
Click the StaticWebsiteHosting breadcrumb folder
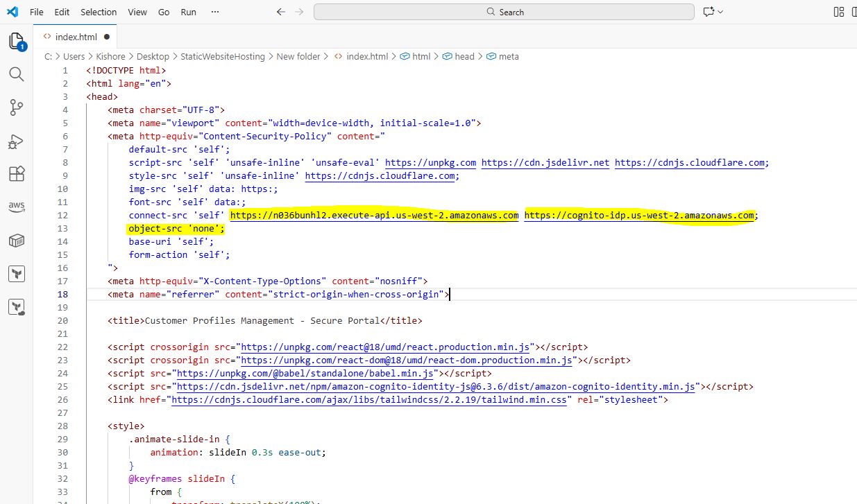pyautogui.click(x=223, y=56)
